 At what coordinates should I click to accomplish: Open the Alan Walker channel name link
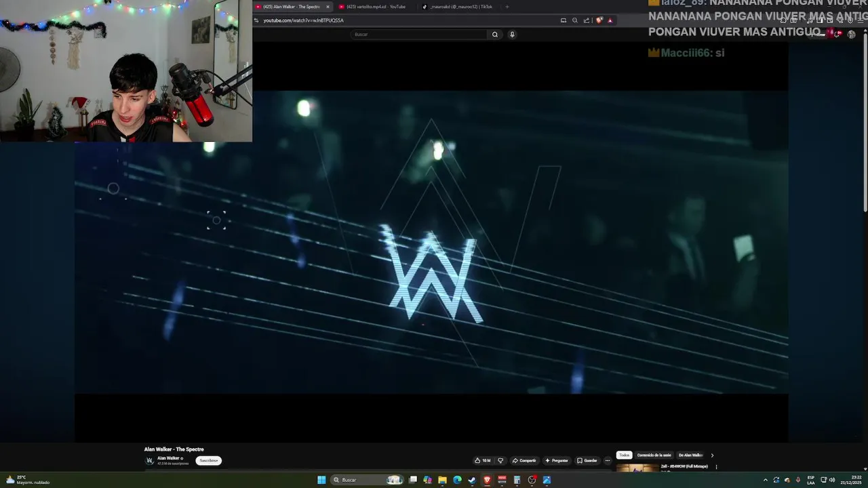[x=168, y=458]
